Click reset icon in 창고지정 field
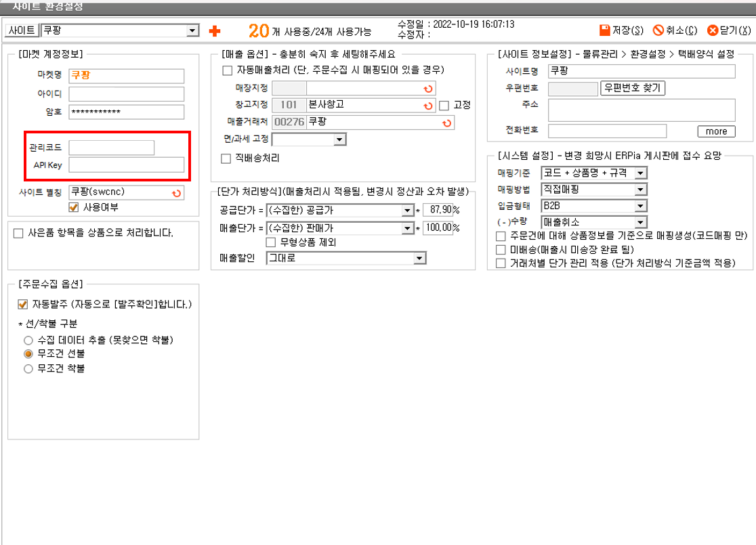Image resolution: width=756 pixels, height=545 pixels. (x=427, y=106)
